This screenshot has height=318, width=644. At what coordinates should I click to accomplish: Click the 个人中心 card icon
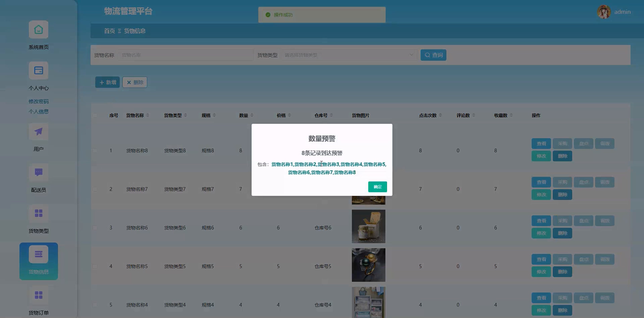point(38,71)
